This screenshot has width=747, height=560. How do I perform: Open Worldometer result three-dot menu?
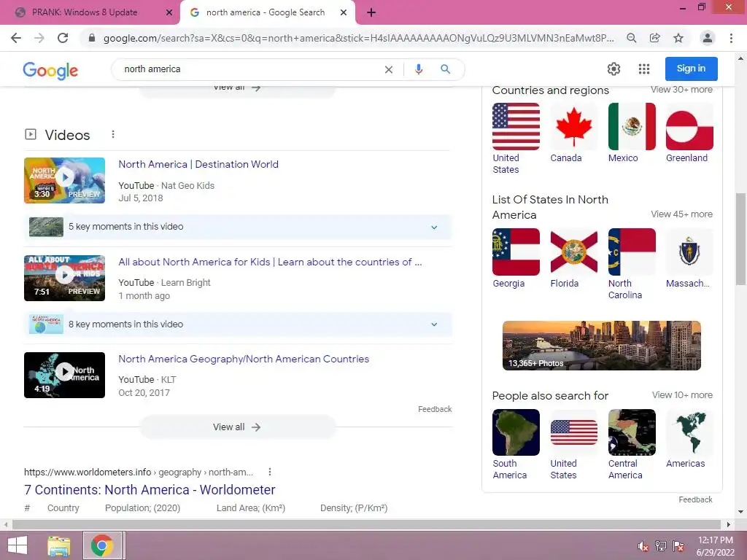click(270, 472)
